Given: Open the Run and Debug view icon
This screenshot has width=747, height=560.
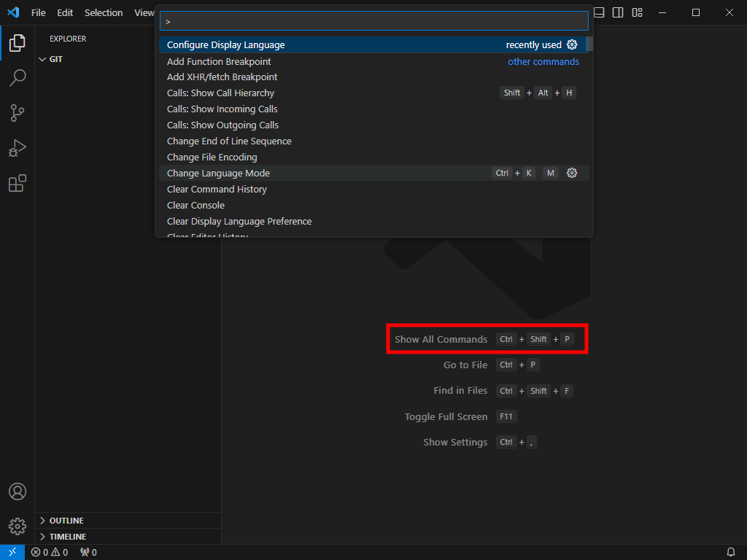Looking at the screenshot, I should tap(18, 148).
